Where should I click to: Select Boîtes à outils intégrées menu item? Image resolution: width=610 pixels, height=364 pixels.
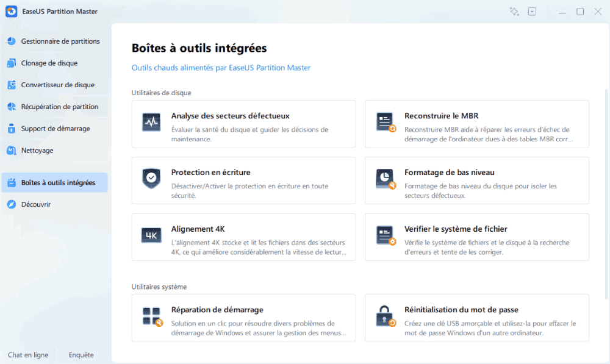click(54, 182)
